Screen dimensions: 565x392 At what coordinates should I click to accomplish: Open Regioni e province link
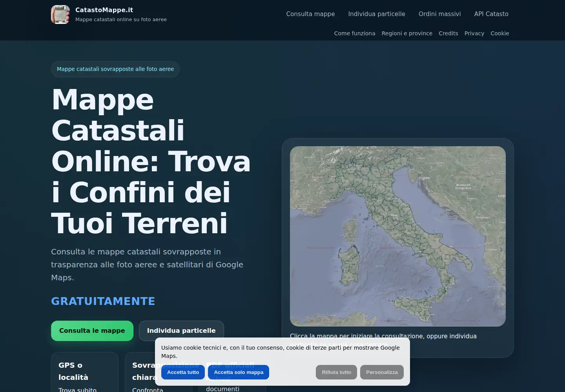point(407,33)
